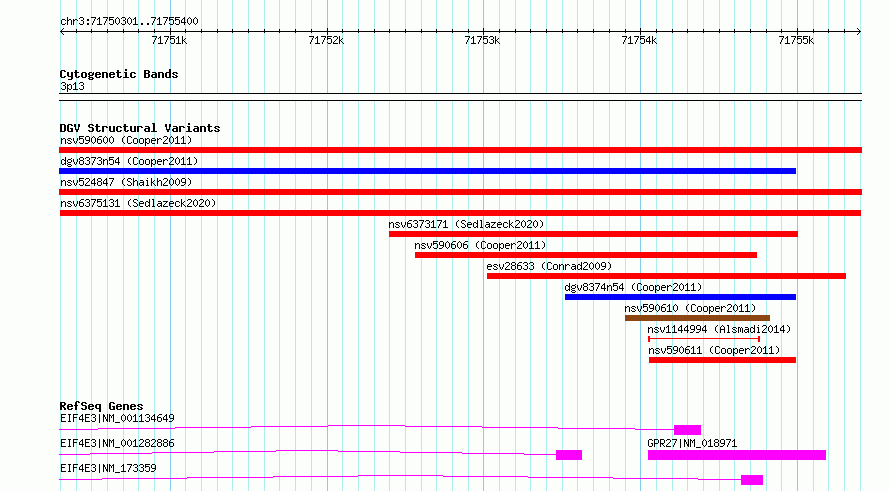Open the nsv590606 (Cooper2011) label
Image resolution: width=890 pixels, height=491 pixels.
click(480, 245)
